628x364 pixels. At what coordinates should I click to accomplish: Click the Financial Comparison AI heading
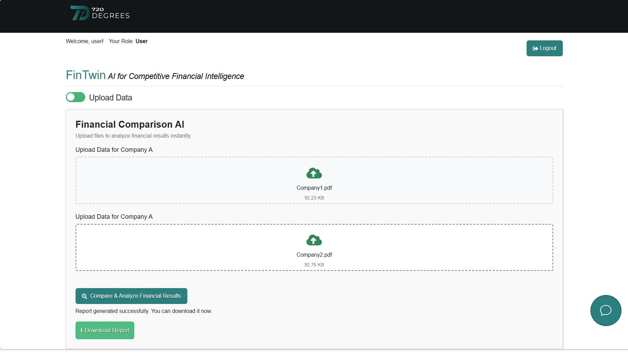(130, 124)
